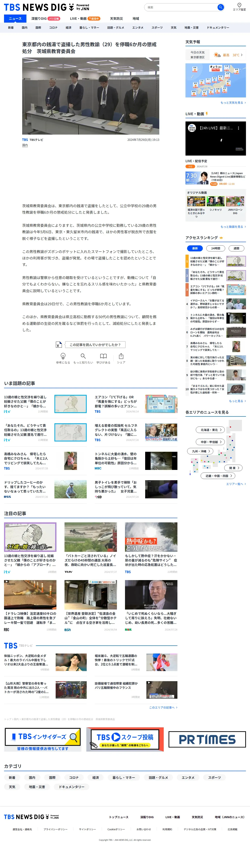Click the blue search magnifier button

tap(220, 7)
